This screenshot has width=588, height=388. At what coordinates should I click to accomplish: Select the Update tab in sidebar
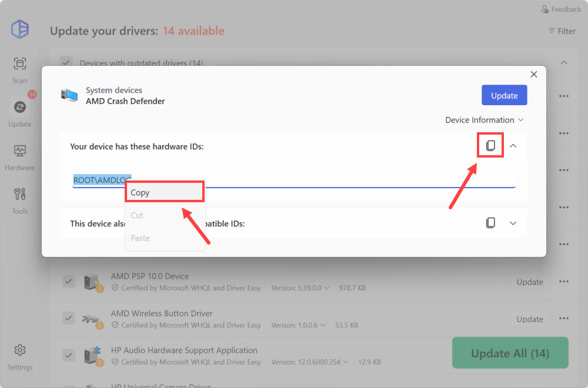pos(19,113)
